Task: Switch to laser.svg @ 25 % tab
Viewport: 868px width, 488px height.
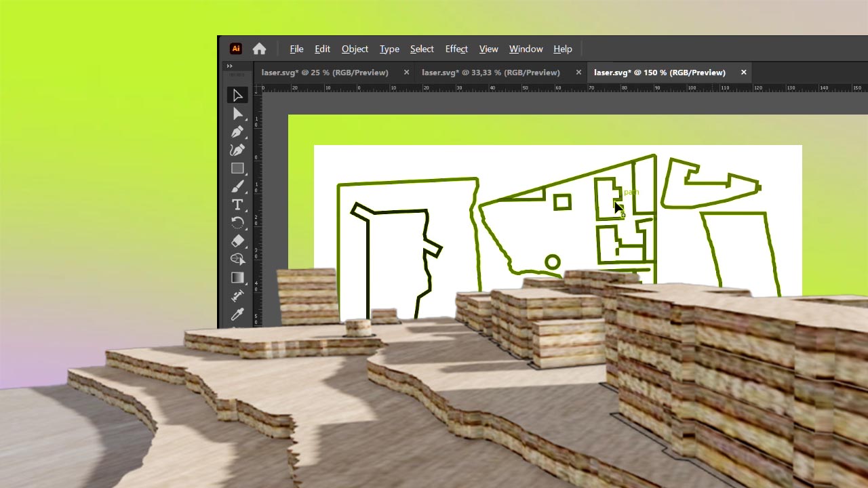Action: (325, 73)
